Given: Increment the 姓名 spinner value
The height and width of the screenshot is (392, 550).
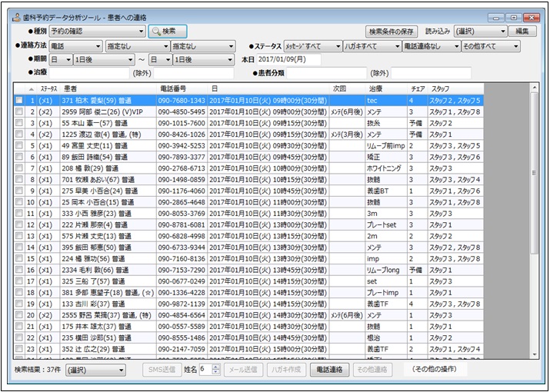Looking at the screenshot, I should [x=216, y=366].
